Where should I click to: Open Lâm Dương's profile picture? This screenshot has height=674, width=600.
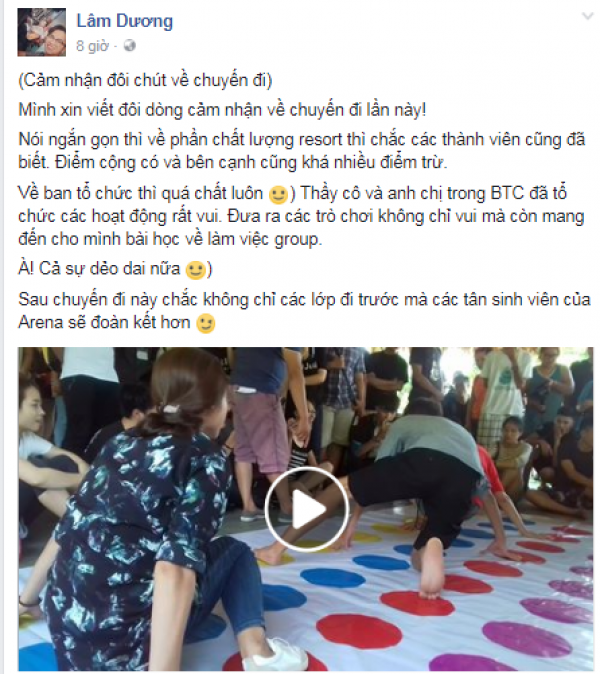coord(42,32)
